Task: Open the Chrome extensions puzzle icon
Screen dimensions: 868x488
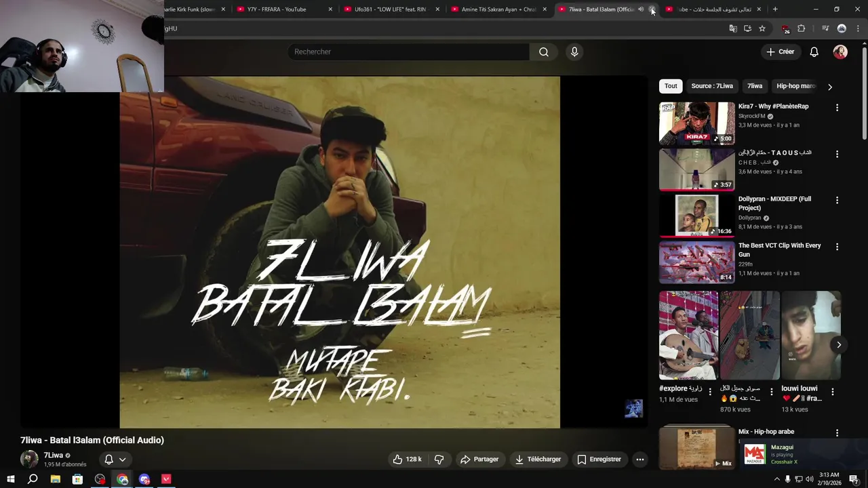Action: [x=801, y=28]
